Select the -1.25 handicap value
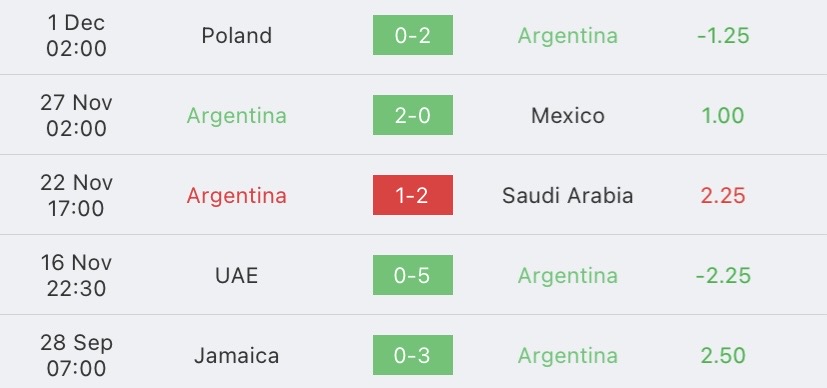Image resolution: width=827 pixels, height=388 pixels. tap(723, 36)
